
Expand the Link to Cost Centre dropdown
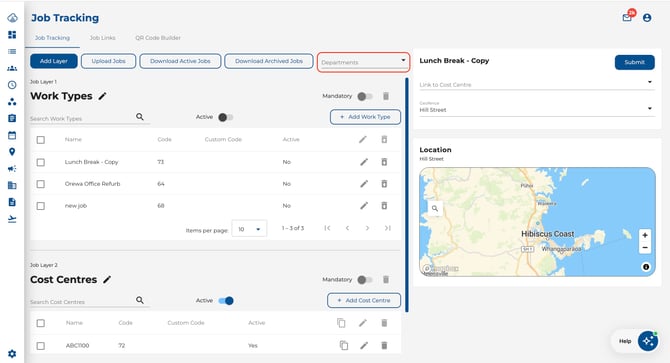pos(537,84)
